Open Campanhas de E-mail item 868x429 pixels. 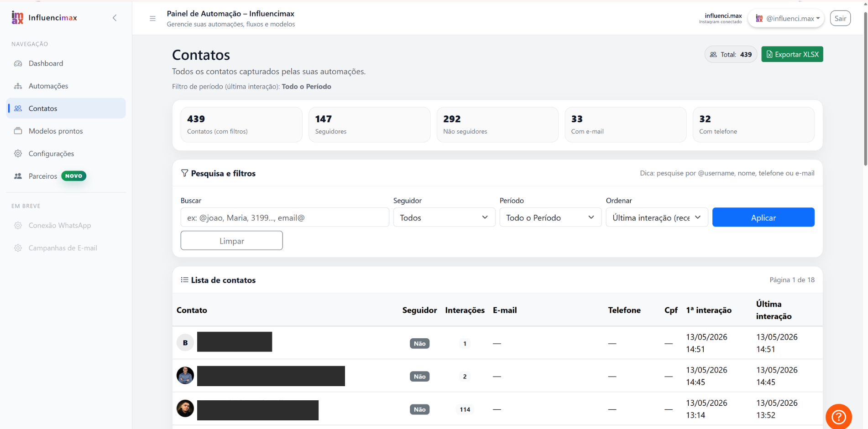pyautogui.click(x=66, y=248)
